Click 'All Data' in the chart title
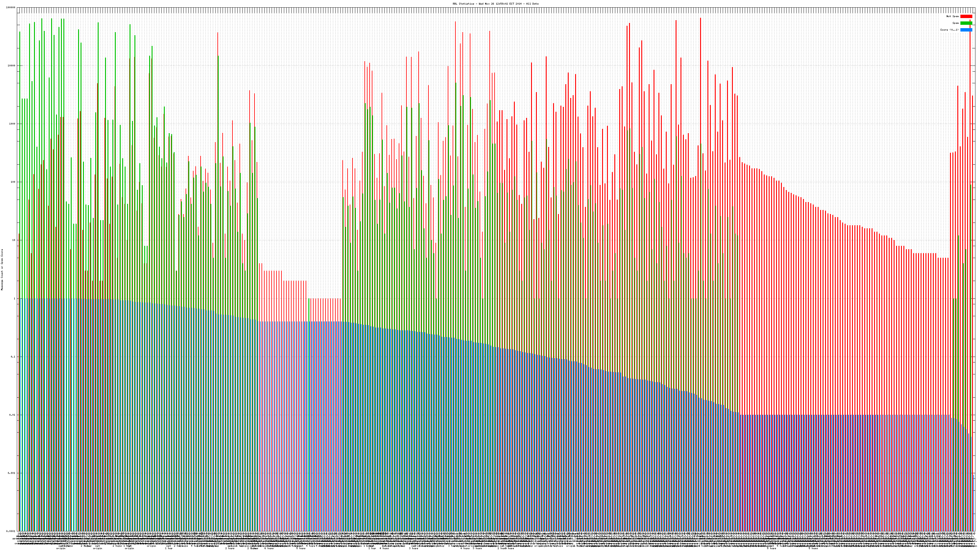 coord(533,4)
